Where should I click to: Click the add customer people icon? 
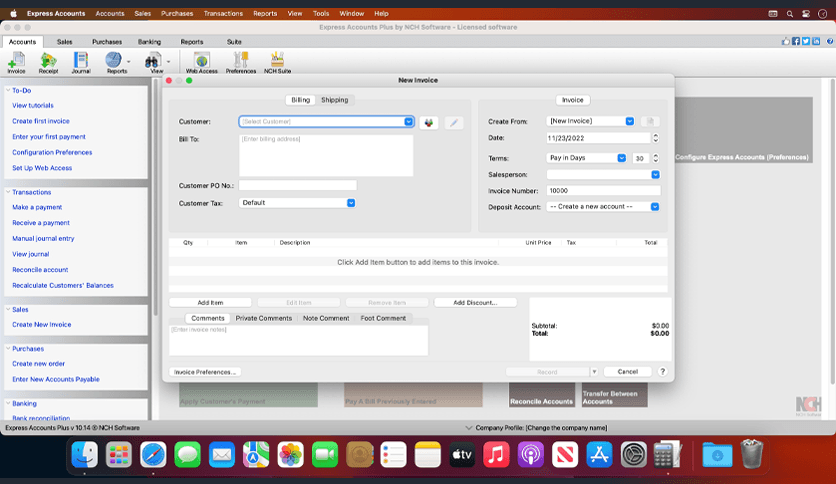click(x=429, y=123)
